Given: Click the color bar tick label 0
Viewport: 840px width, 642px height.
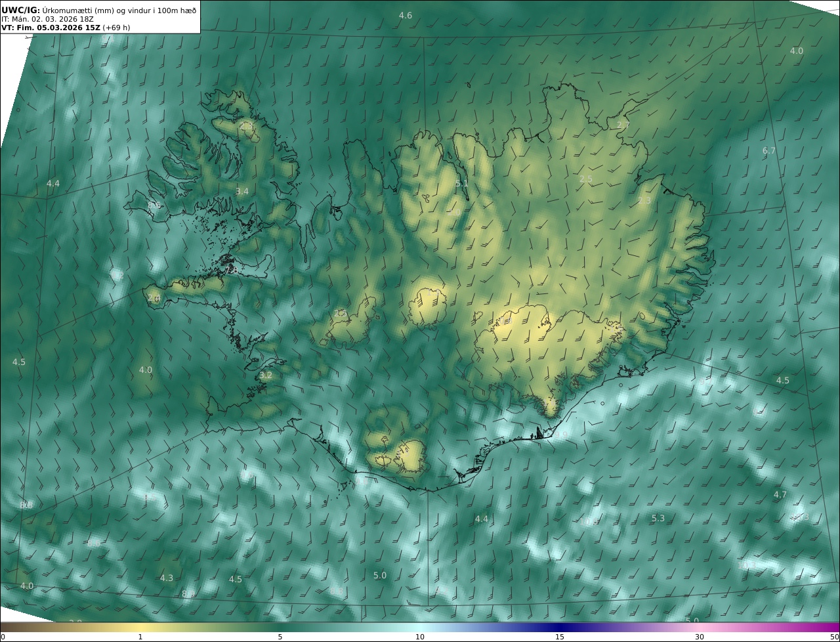Looking at the screenshot, I should click(3, 637).
